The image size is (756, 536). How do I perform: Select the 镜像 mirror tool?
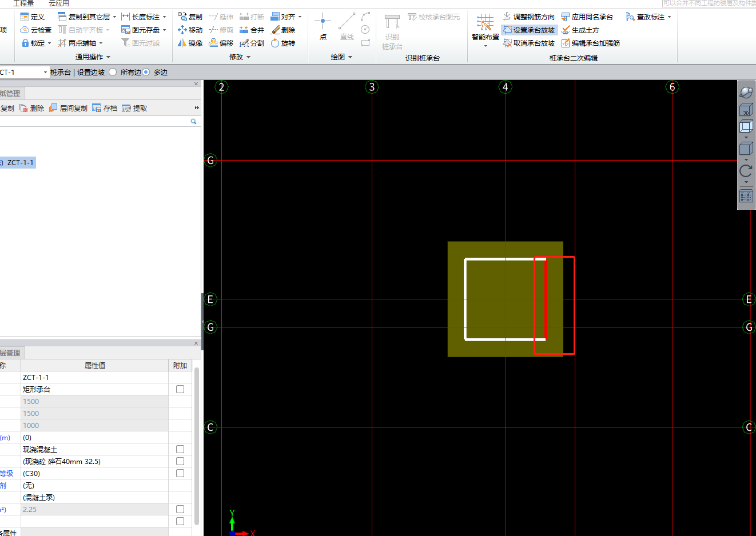190,43
